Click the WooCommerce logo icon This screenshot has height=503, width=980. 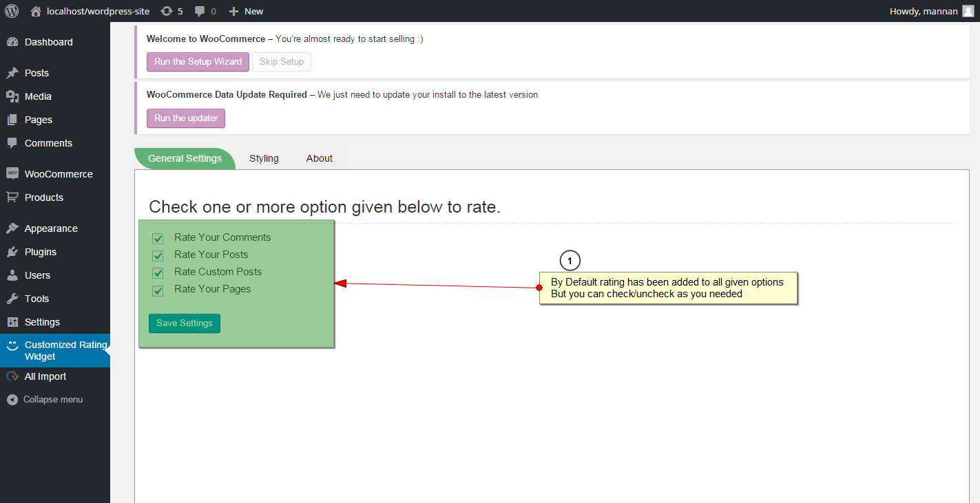[12, 174]
